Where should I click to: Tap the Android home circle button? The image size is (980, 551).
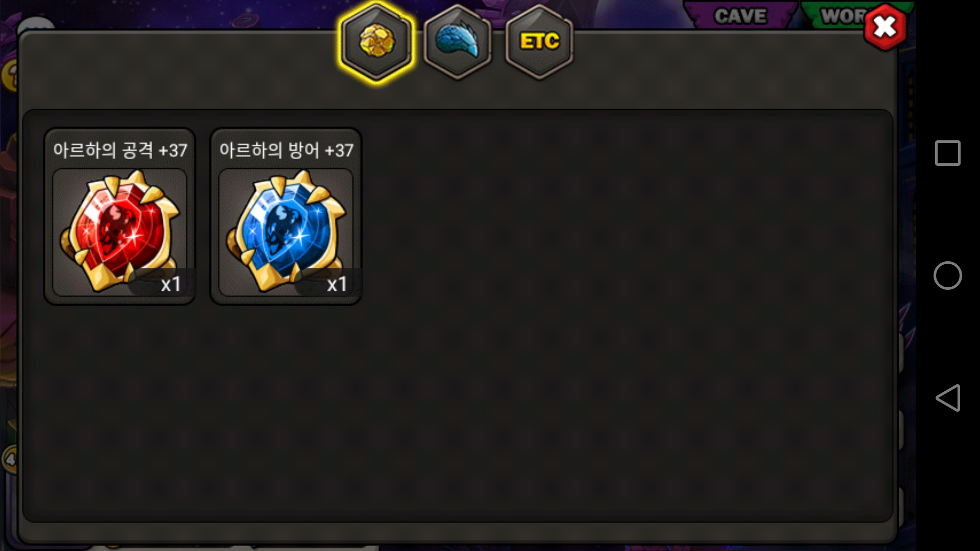(947, 275)
